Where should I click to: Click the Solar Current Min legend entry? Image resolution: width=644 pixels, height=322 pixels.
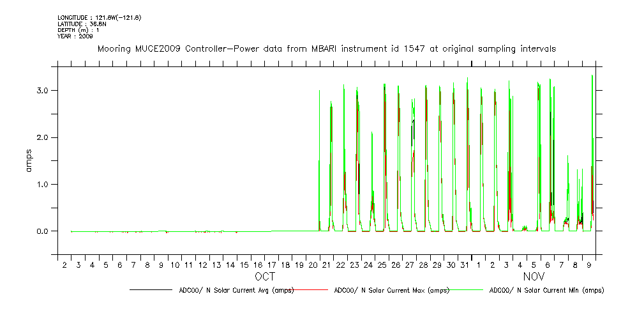[x=546, y=290]
